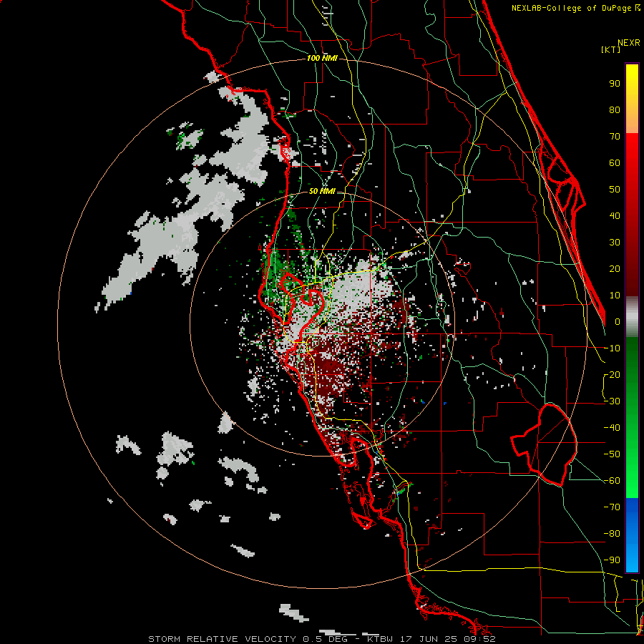Click the -60 scale value

point(612,481)
